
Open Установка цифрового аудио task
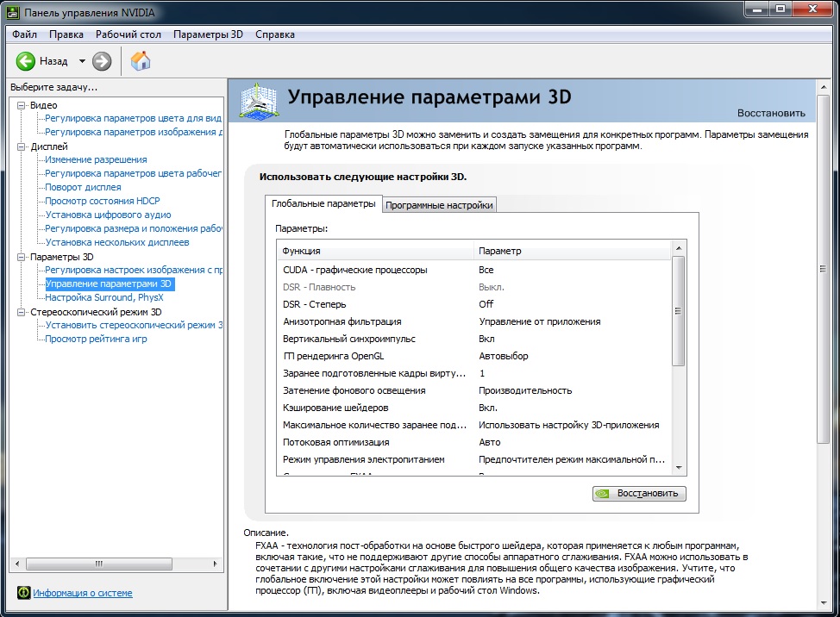point(108,215)
